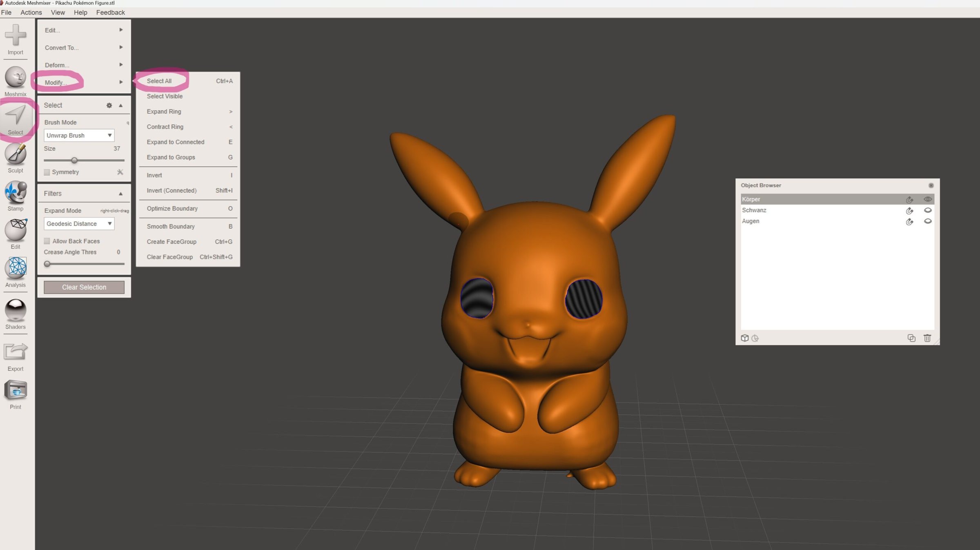Open the Brush Mode Unwrap Brush dropdown
The image size is (980, 550).
[x=79, y=136]
